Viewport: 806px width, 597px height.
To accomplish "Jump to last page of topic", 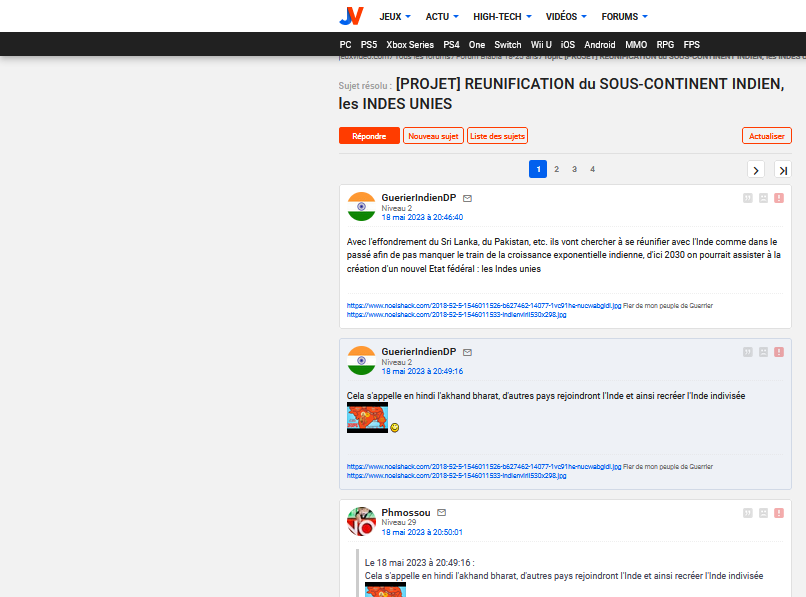I will [782, 170].
